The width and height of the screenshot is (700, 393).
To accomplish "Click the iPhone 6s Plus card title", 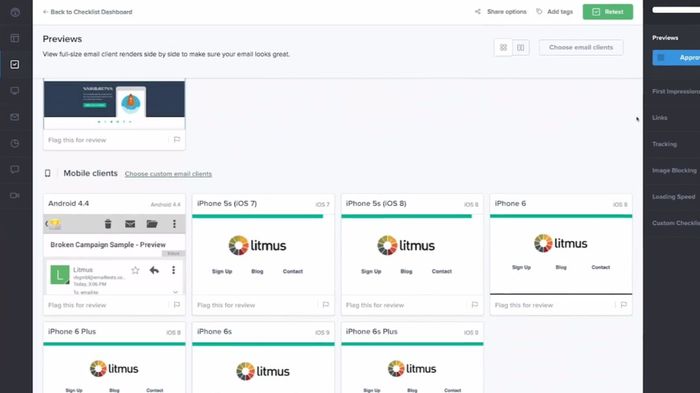I will pyautogui.click(x=371, y=332).
